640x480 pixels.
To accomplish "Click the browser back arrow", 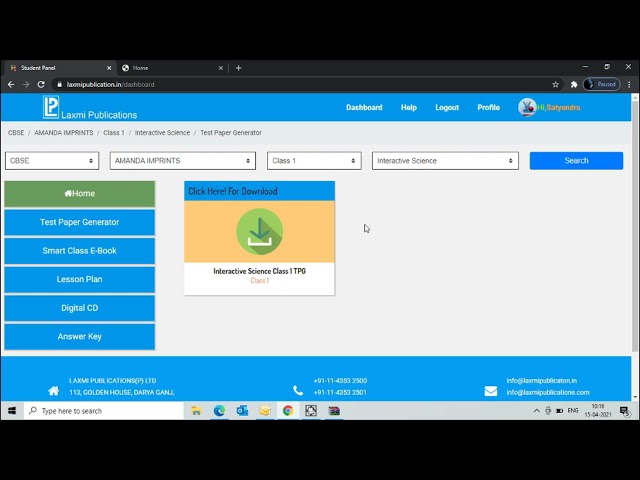I will tap(11, 84).
